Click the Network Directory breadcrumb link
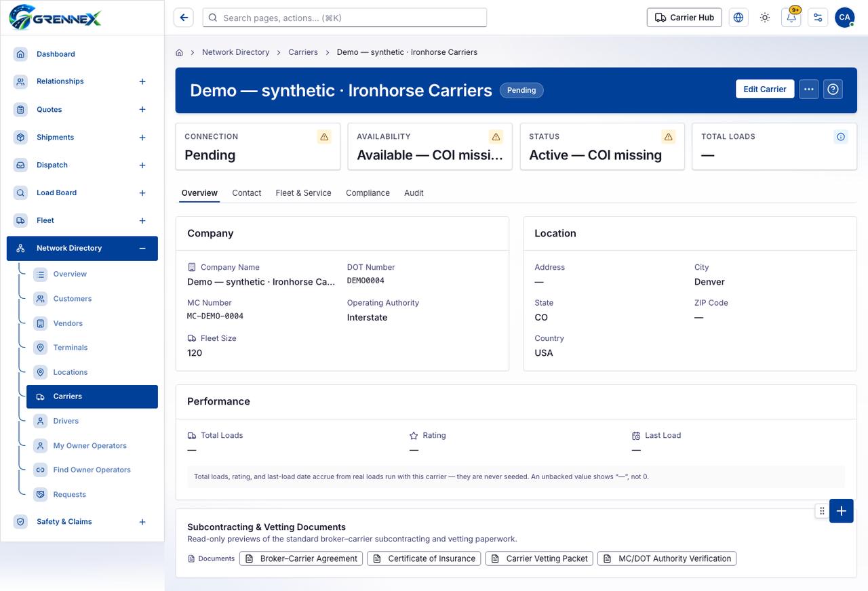The image size is (868, 591). (x=236, y=52)
